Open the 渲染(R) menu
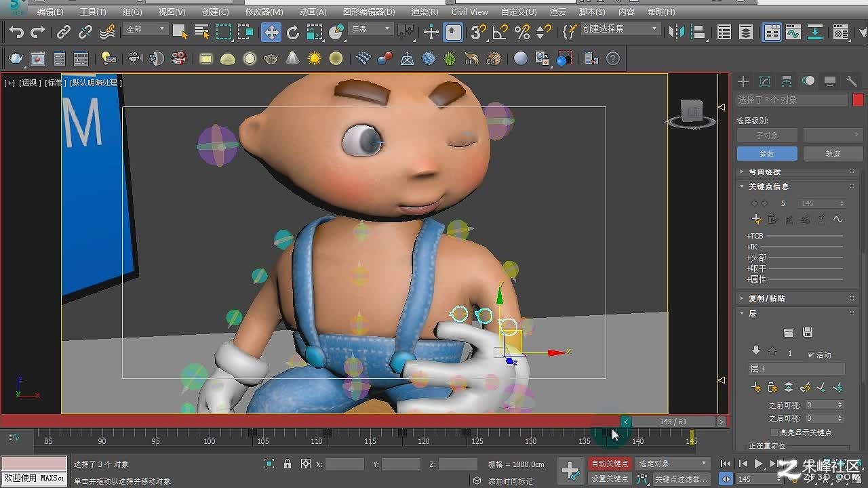The height and width of the screenshot is (488, 868). 425,12
